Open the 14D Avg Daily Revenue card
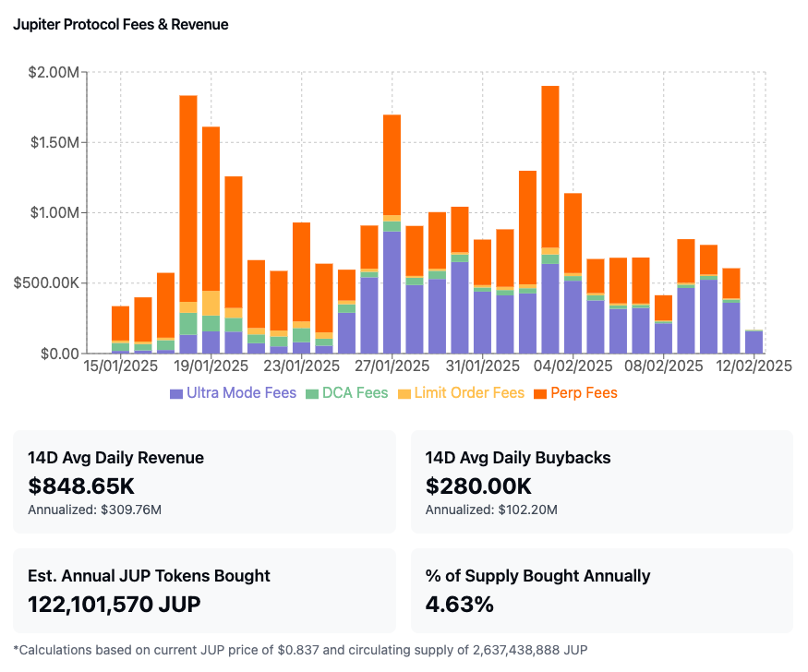 click(x=204, y=482)
